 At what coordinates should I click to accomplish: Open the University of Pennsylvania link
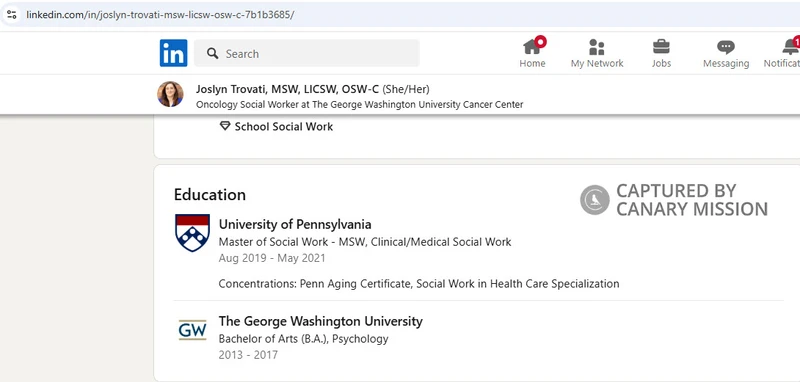[295, 224]
